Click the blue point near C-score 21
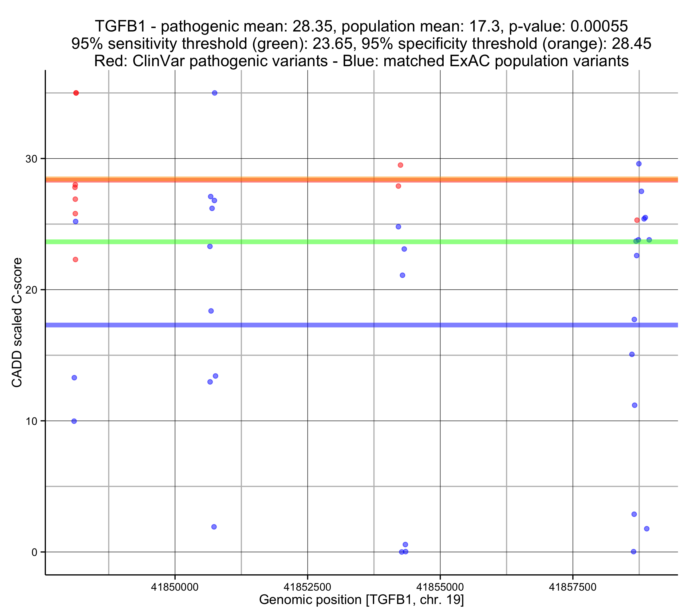The width and height of the screenshot is (694, 616). tap(402, 275)
